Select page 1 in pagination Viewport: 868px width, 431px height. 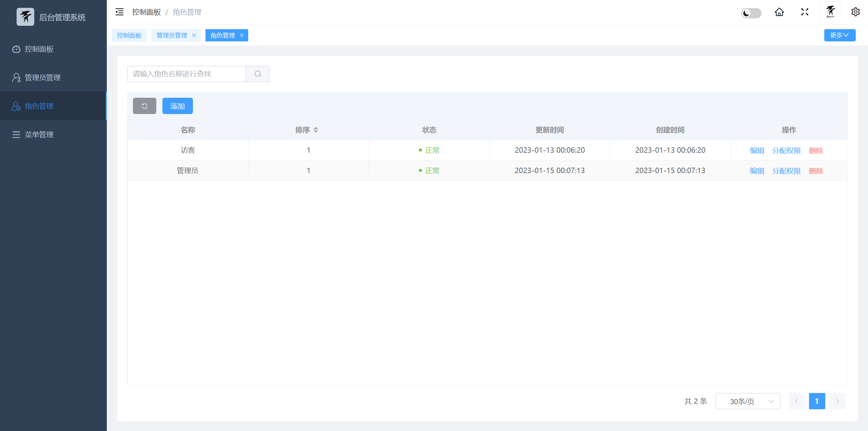[x=817, y=401]
